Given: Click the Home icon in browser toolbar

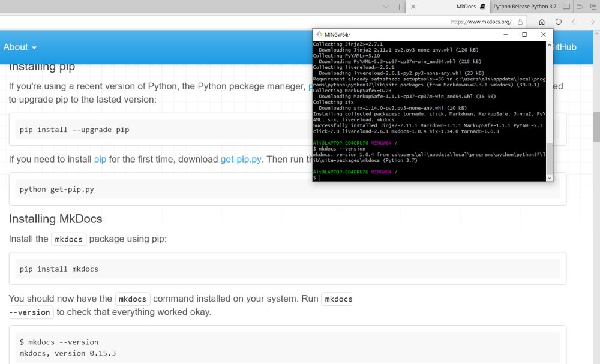Looking at the screenshot, I should pyautogui.click(x=541, y=22).
